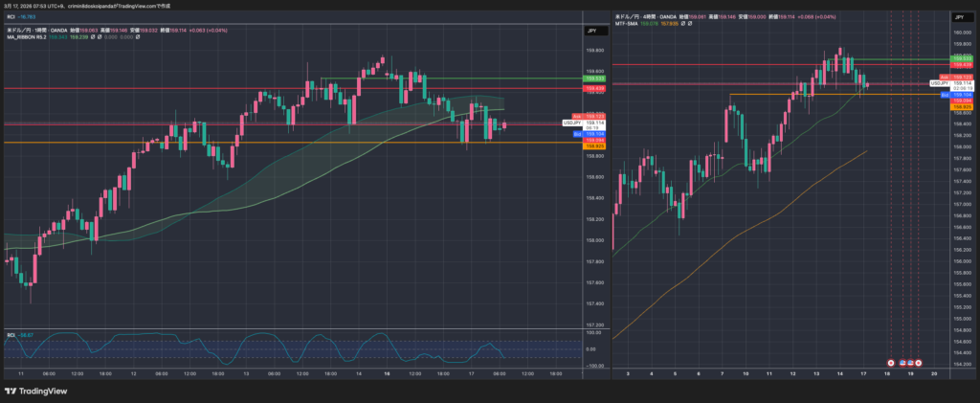Click the 1-hour USD/JPY symbol title

tap(38, 31)
